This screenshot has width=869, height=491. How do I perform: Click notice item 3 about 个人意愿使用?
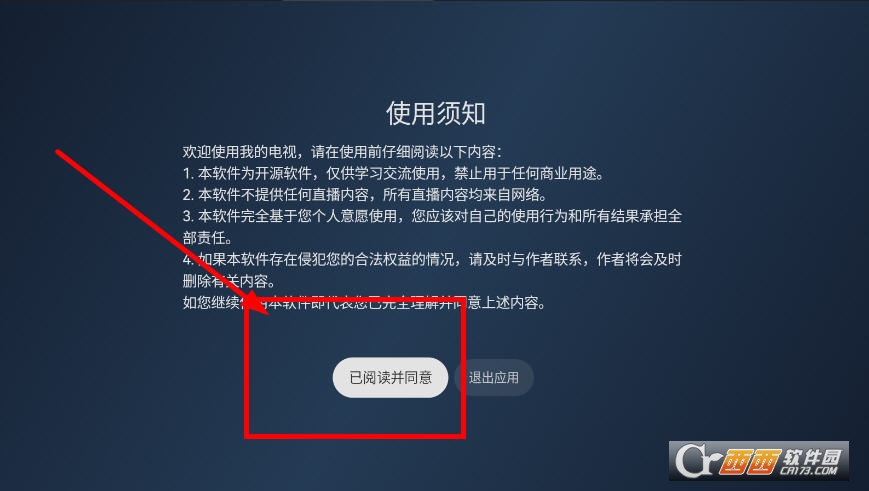pos(432,216)
